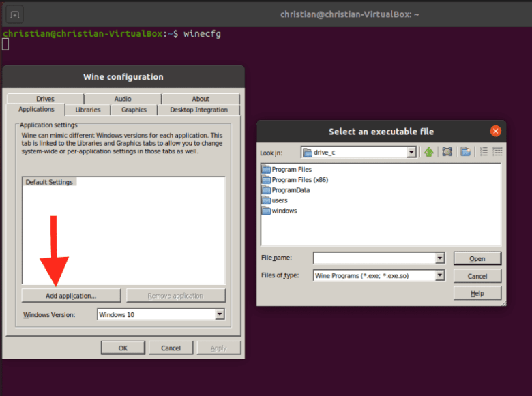Click the new terminal tab icon
Image resolution: width=532 pixels, height=396 pixels.
click(14, 14)
